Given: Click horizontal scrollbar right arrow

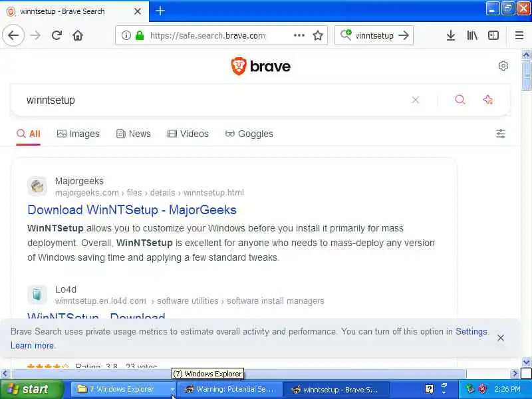Looking at the screenshot, I should click(515, 374).
